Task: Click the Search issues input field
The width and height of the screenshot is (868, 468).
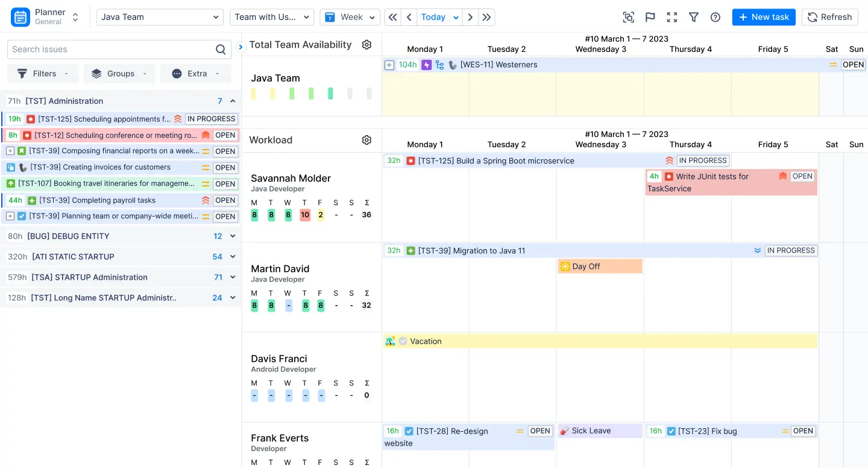Action: pyautogui.click(x=119, y=49)
